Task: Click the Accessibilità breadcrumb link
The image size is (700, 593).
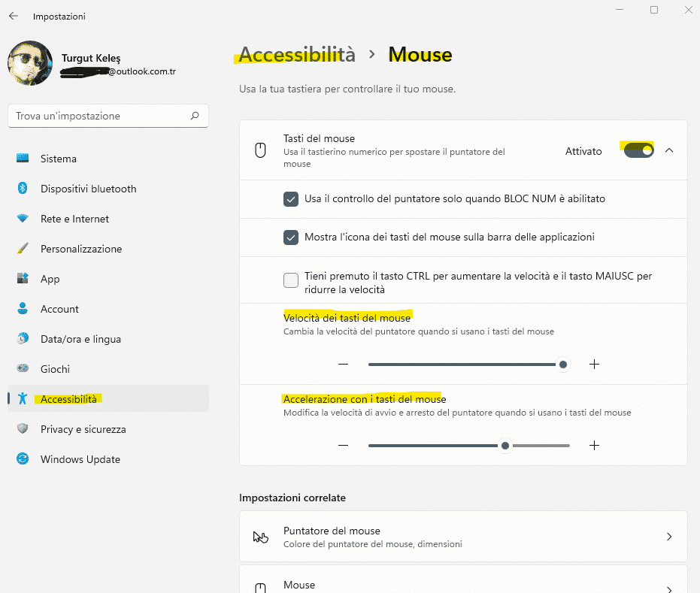Action: pyautogui.click(x=296, y=55)
